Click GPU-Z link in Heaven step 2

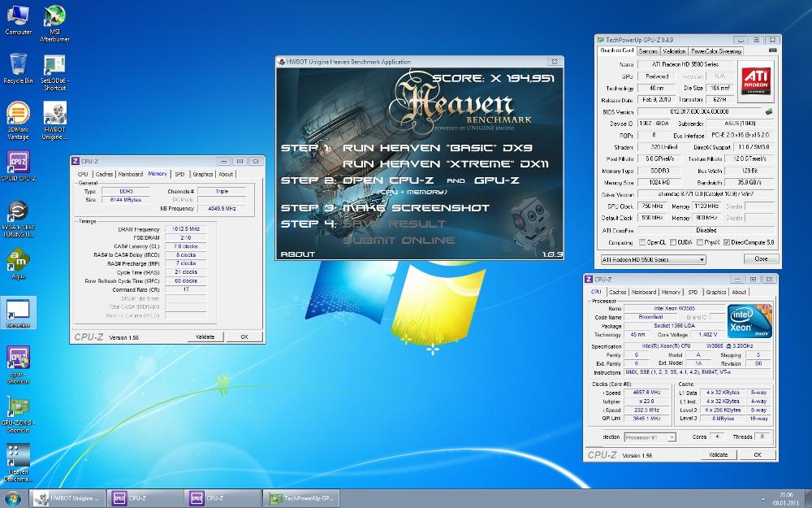[497, 180]
